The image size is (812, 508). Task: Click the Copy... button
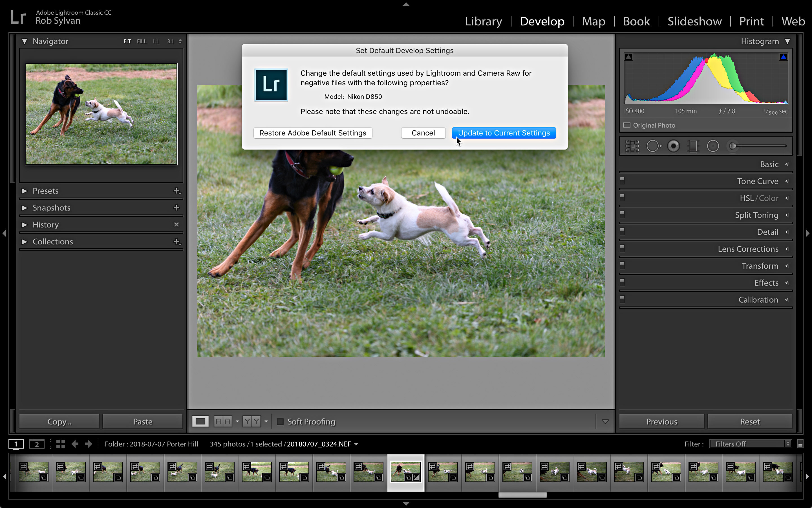point(59,421)
